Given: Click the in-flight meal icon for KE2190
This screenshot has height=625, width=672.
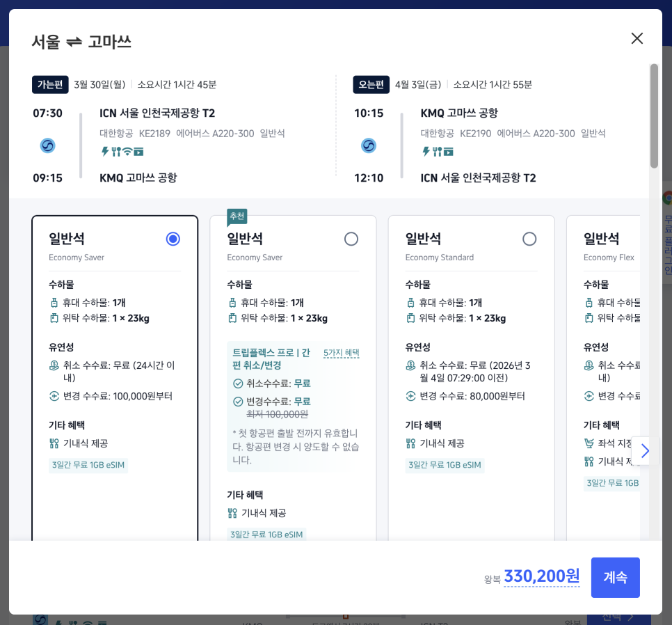Looking at the screenshot, I should pos(437,151).
